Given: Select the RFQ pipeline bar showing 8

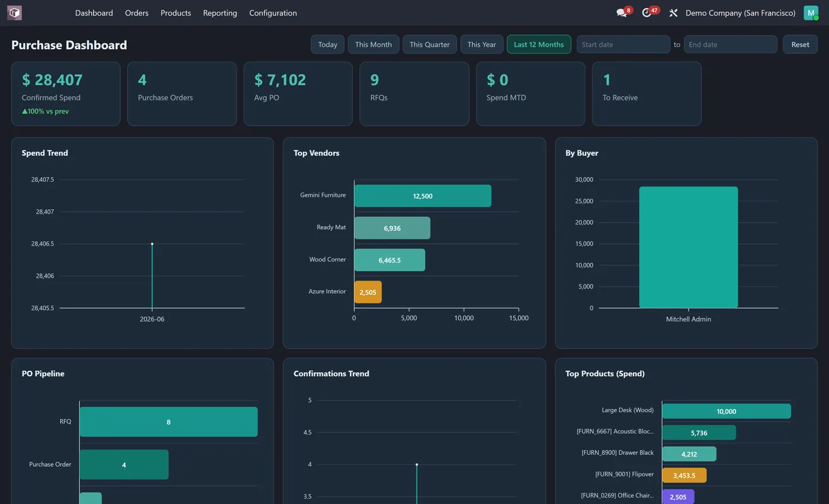Looking at the screenshot, I should pos(168,422).
